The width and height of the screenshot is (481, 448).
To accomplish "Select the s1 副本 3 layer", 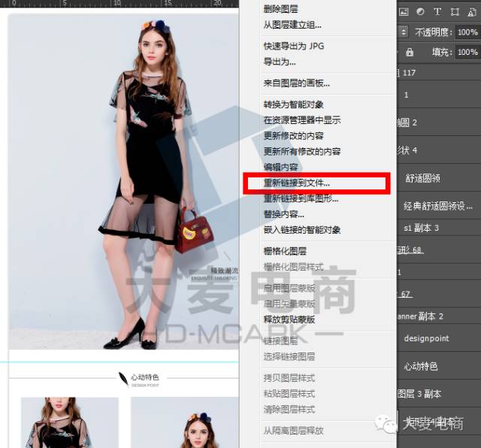I will tap(439, 228).
